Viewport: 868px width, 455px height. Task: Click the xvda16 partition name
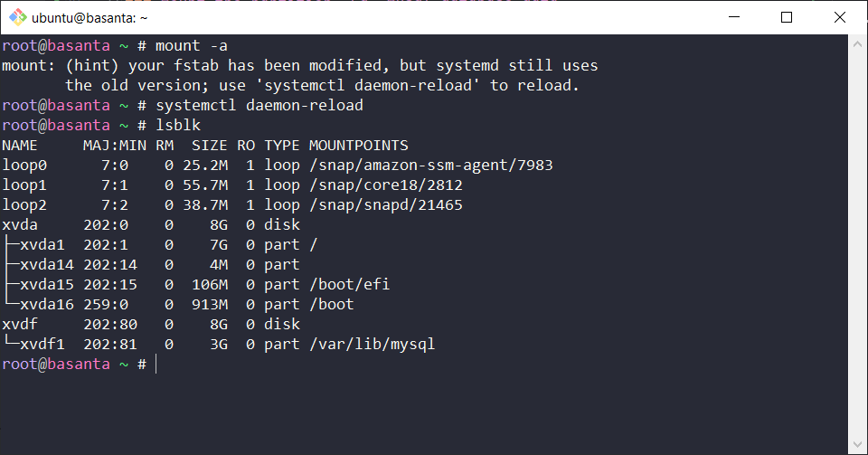(x=46, y=304)
